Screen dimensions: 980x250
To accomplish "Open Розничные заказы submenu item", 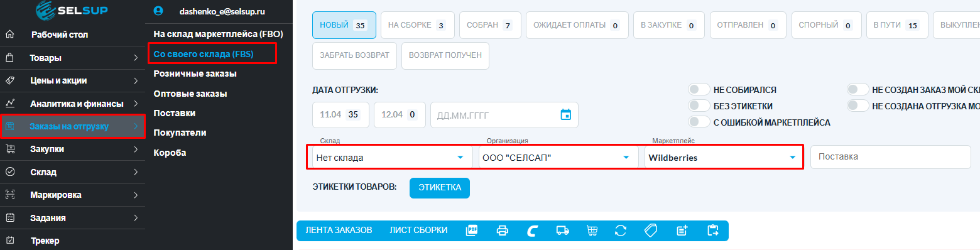I will (195, 73).
